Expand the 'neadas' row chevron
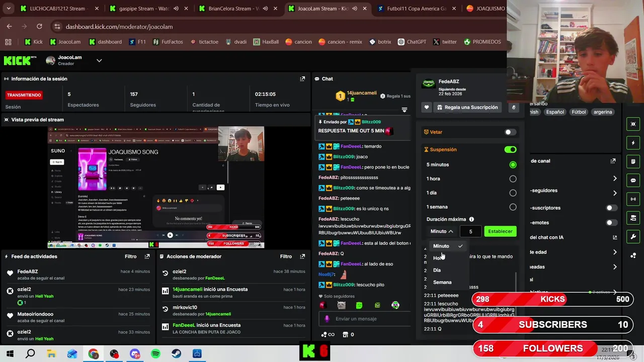644x362 pixels. pyautogui.click(x=615, y=267)
